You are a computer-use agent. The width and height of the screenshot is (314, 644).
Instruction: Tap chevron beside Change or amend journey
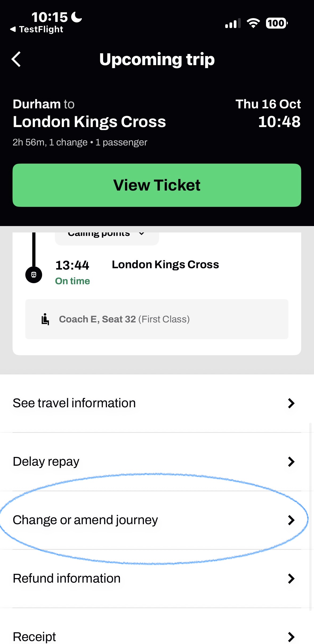coord(291,520)
